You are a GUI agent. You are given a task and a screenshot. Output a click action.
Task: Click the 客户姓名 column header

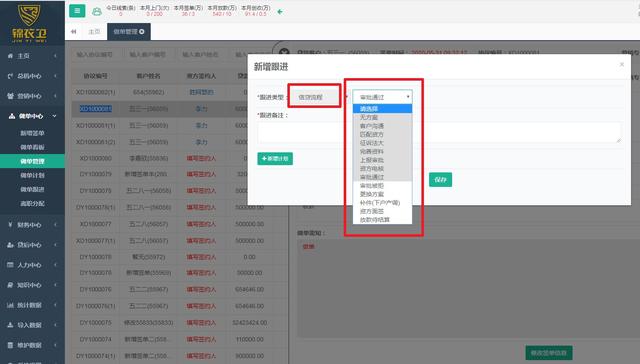tap(148, 76)
